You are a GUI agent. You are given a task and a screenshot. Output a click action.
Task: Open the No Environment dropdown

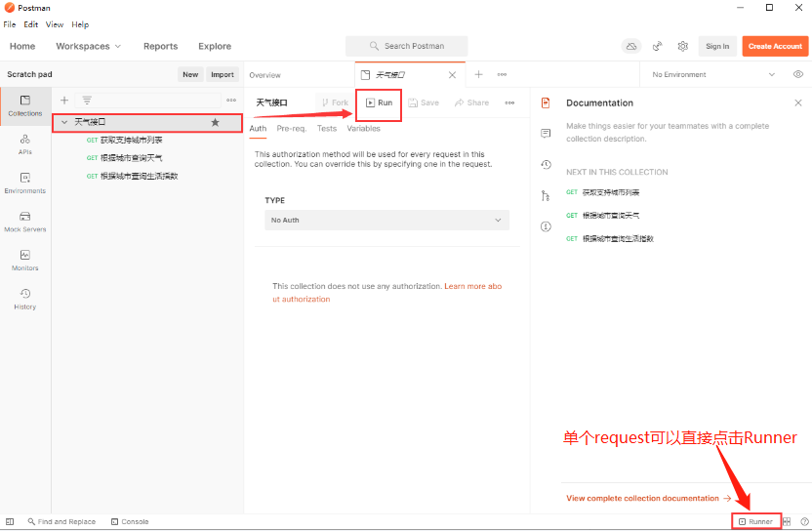tap(713, 74)
